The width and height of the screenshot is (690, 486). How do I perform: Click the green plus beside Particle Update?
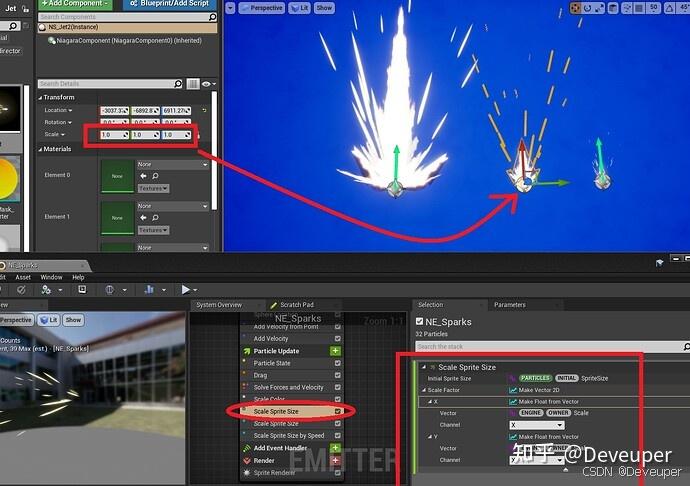pos(335,351)
